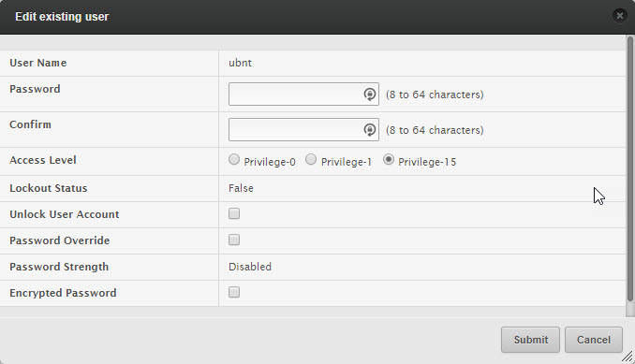Click the character hint beside Password field
635x364 pixels.
pyautogui.click(x=435, y=95)
